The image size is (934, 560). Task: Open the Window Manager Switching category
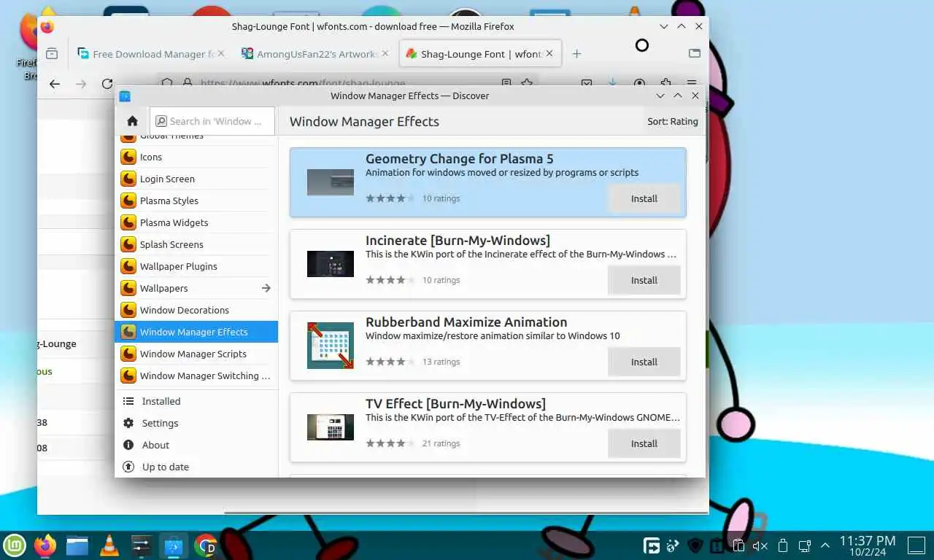click(196, 376)
